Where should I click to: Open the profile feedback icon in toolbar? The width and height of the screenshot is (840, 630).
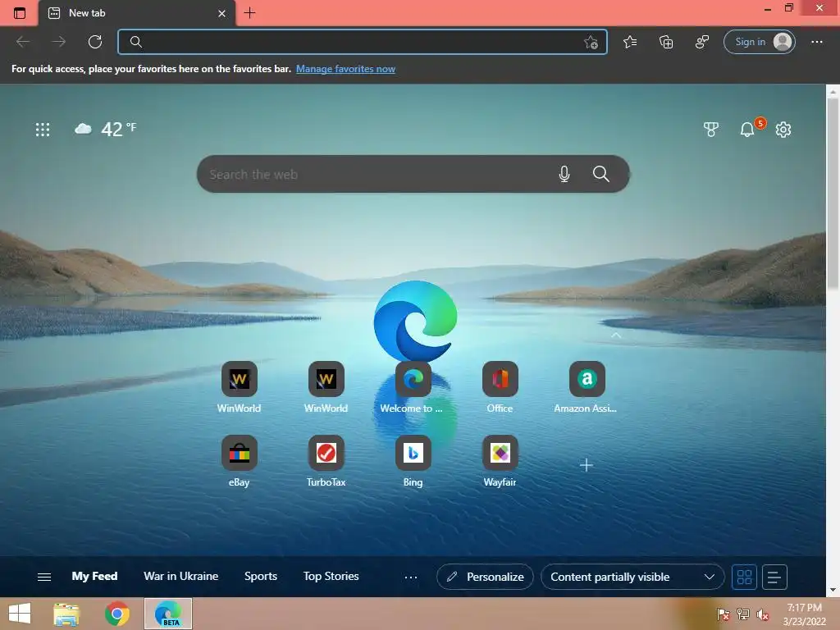[702, 42]
